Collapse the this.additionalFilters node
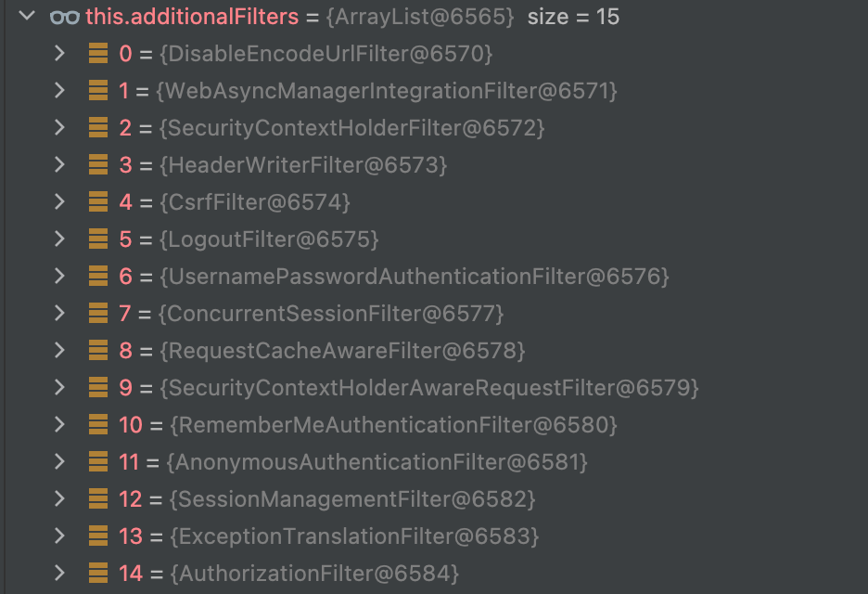 27,16
